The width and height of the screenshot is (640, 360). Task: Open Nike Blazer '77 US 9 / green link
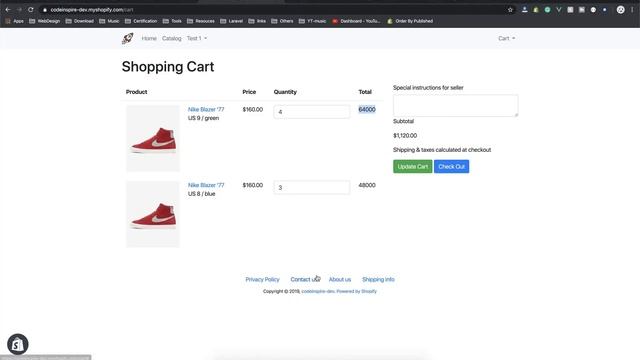[206, 109]
